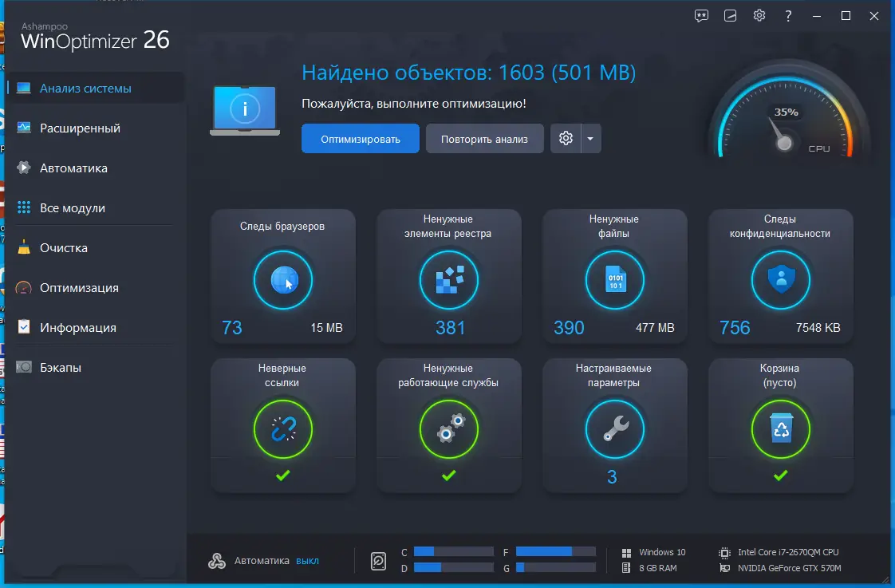Click the 390 junk files count

tap(569, 328)
